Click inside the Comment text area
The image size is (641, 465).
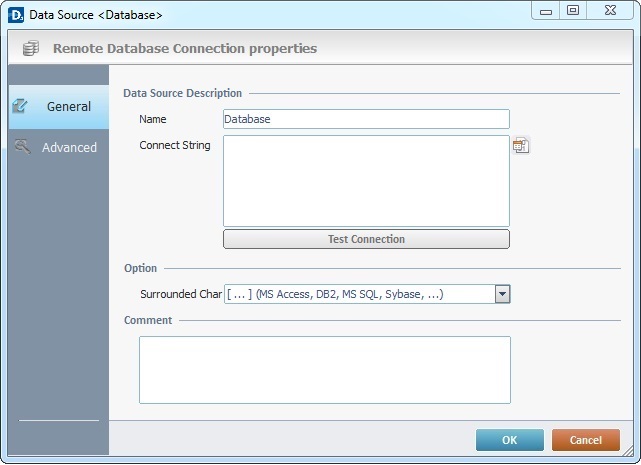[325, 370]
